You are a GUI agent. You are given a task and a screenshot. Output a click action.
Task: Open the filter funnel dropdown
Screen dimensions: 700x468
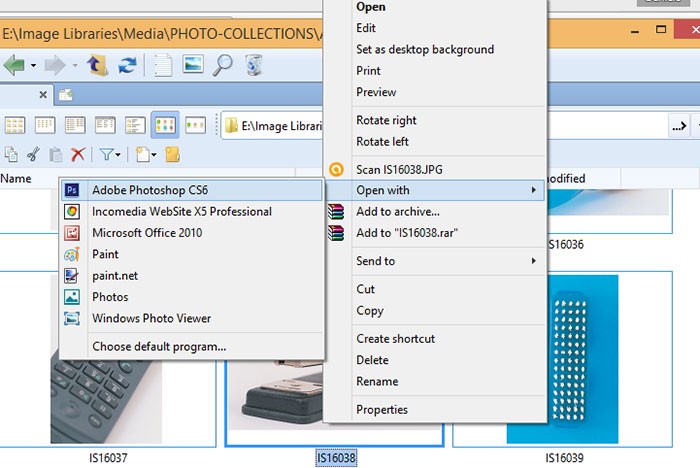108,154
